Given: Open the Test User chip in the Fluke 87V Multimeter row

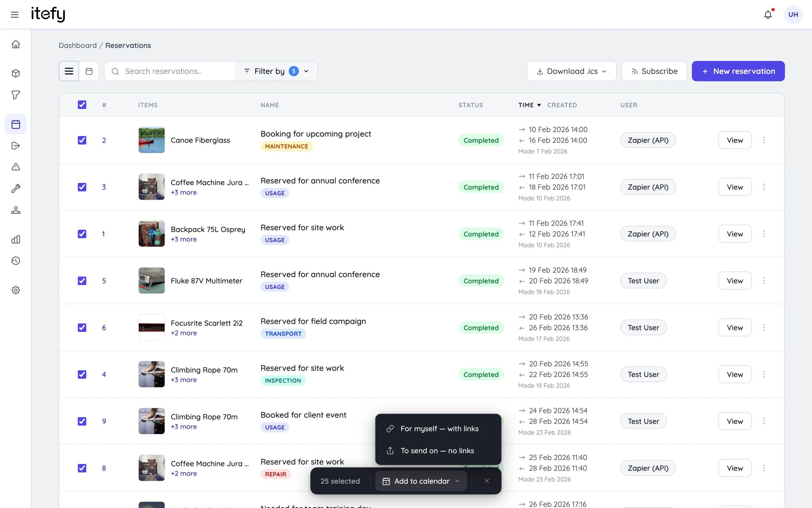Looking at the screenshot, I should click(643, 281).
